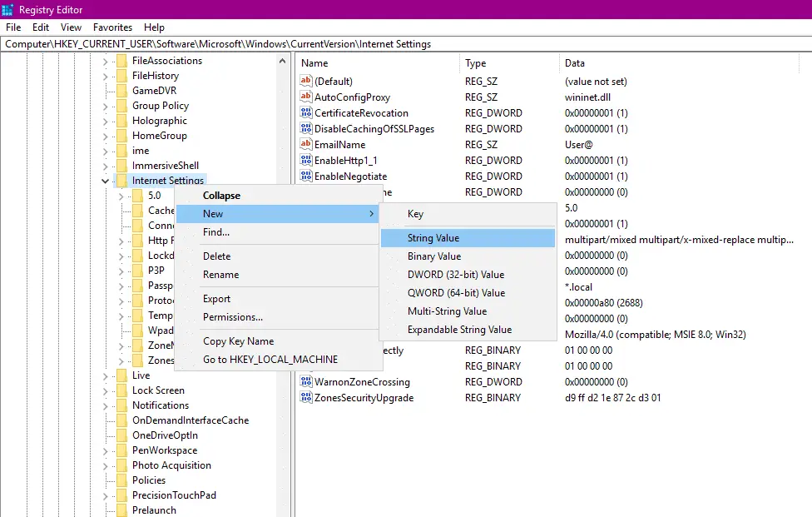Click the Policies folder icon
Viewport: 812px width, 517px height.
tap(121, 480)
